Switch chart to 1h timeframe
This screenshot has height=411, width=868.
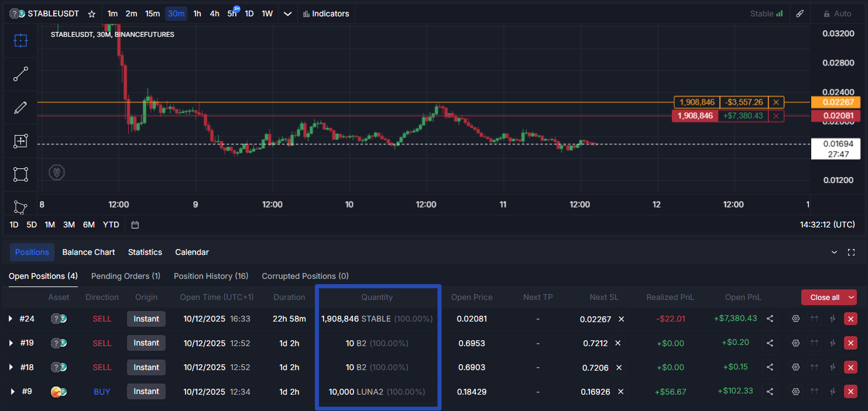[197, 13]
